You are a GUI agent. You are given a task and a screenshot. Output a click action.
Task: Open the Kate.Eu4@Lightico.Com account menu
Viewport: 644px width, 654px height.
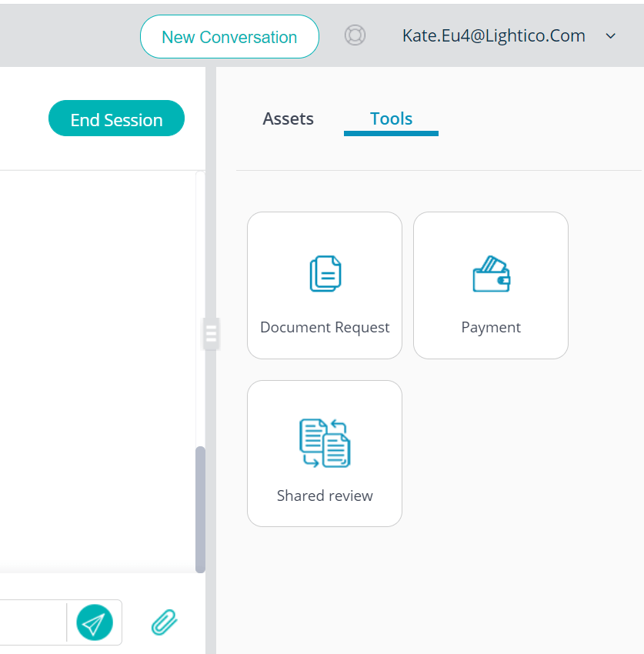[494, 36]
